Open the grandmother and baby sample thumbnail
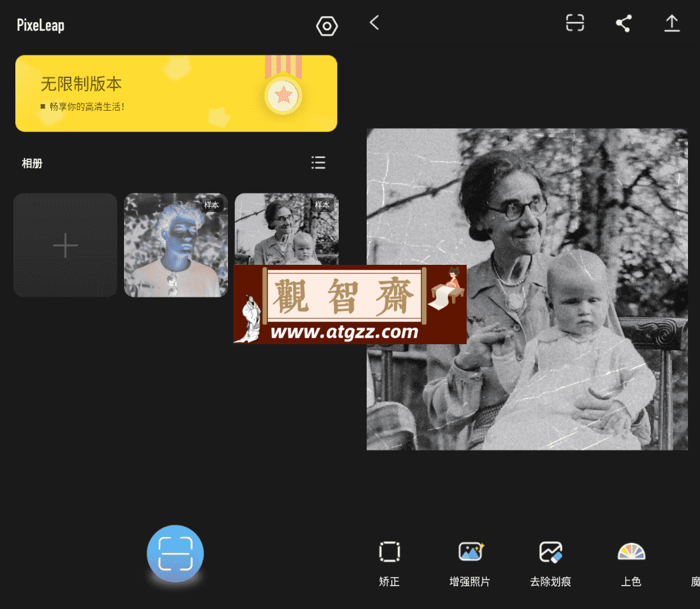The height and width of the screenshot is (609, 700). 287,229
